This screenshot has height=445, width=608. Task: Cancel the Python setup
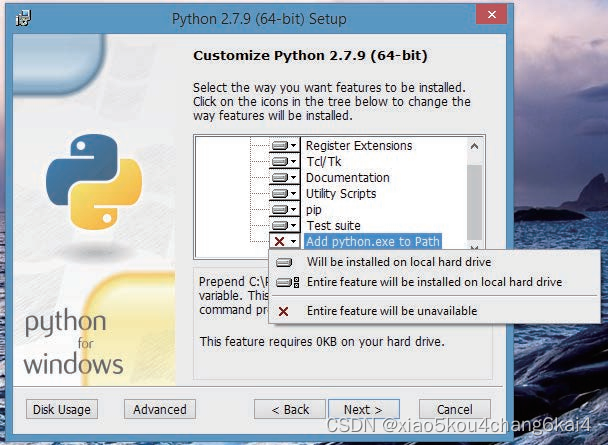[x=454, y=409]
